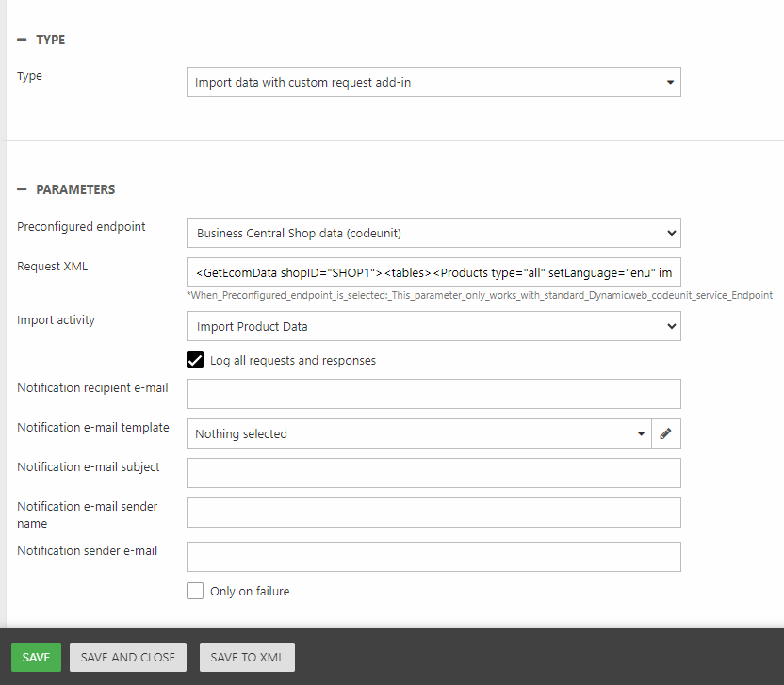This screenshot has height=685, width=784.
Task: Open the Notification e-mail template selector
Action: (x=418, y=433)
